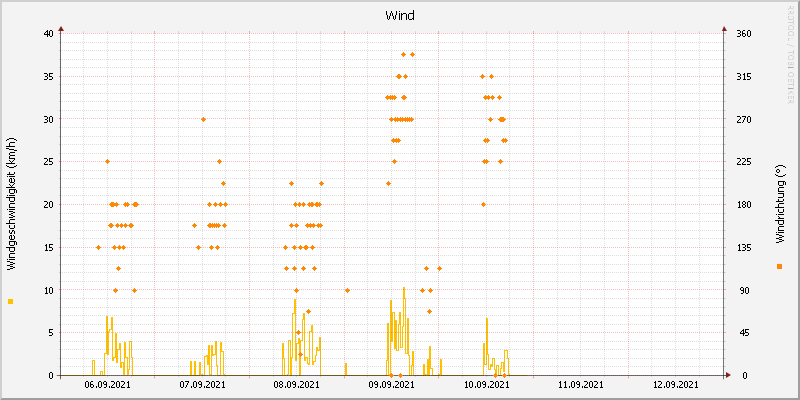This screenshot has height=400, width=800.
Task: Click date label 11.09.2021
Action: click(581, 385)
